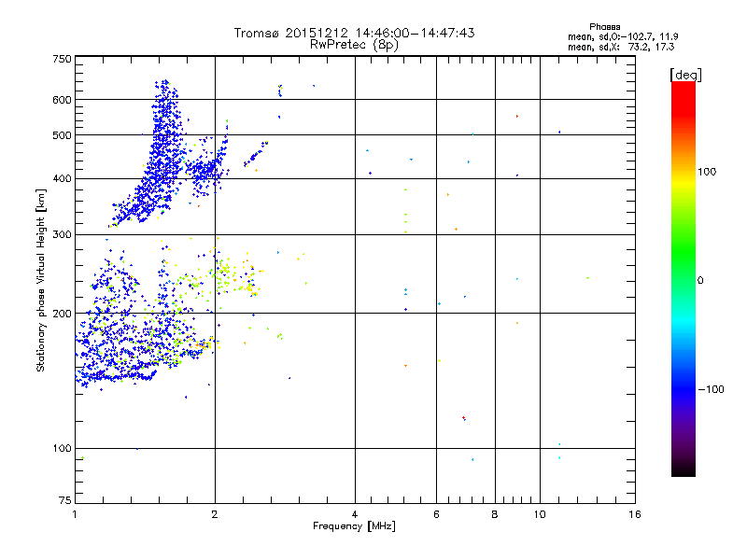Image resolution: width=747 pixels, height=560 pixels.
Task: Click the y-axis tick label "750"
Action: pos(62,59)
